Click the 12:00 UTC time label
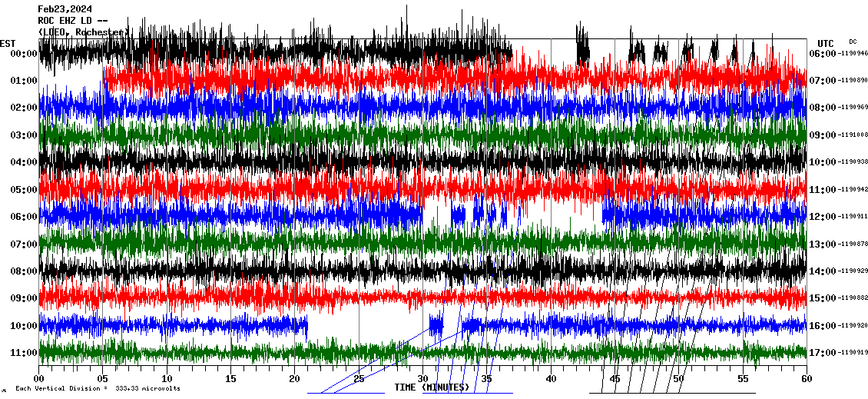868x399 pixels. pos(822,217)
